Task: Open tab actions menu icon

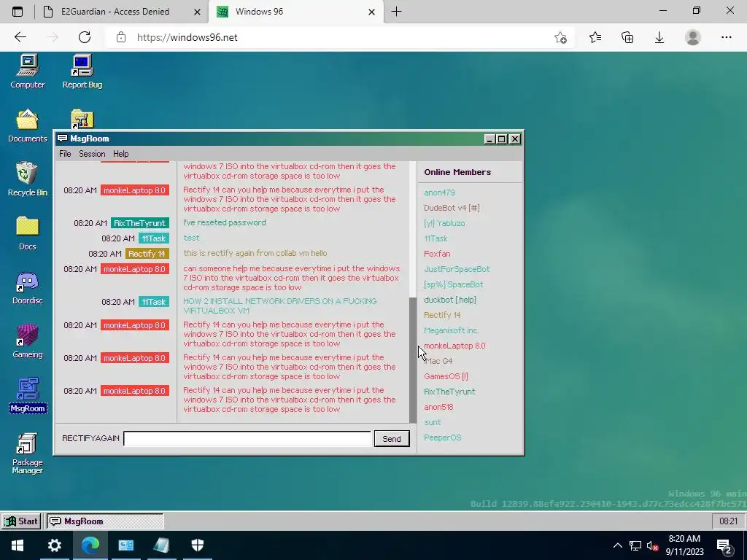Action: [x=18, y=12]
